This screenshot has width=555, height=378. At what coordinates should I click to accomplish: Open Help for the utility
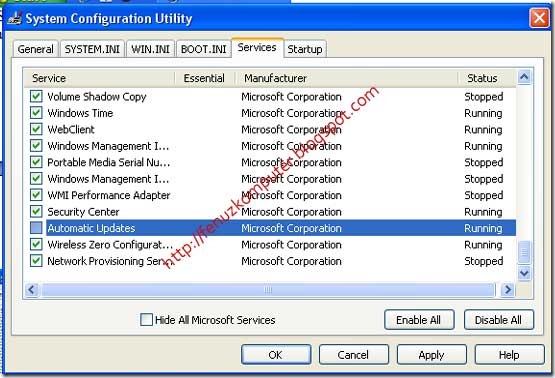(x=509, y=355)
